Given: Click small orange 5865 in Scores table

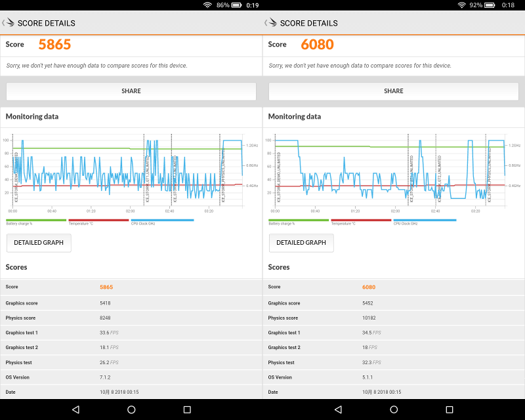Looking at the screenshot, I should pyautogui.click(x=106, y=287).
